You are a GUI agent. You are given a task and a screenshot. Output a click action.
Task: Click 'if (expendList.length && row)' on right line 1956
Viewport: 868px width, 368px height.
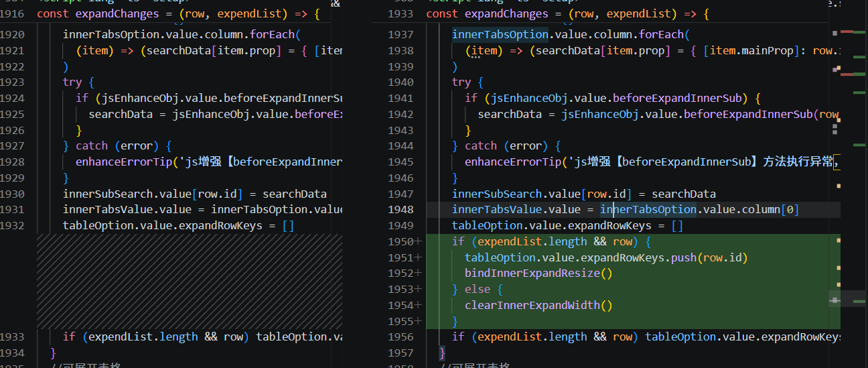[x=545, y=336]
